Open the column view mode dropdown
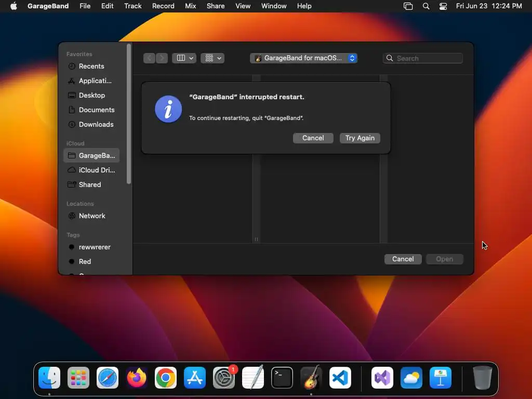 coord(184,58)
